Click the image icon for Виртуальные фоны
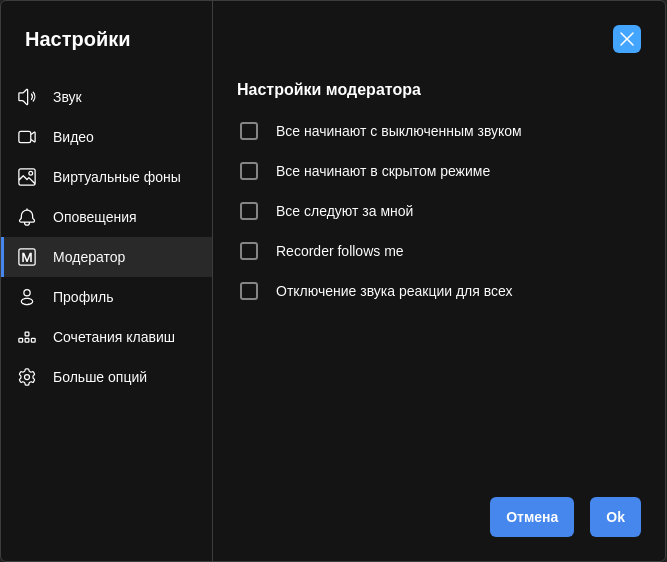Screen dimensions: 667x562 click(27, 177)
